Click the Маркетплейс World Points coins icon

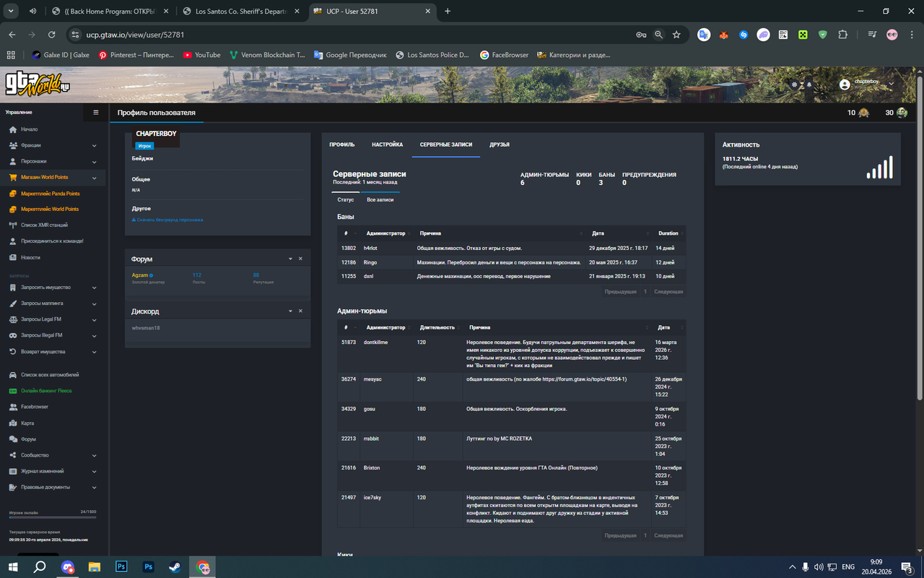(13, 209)
